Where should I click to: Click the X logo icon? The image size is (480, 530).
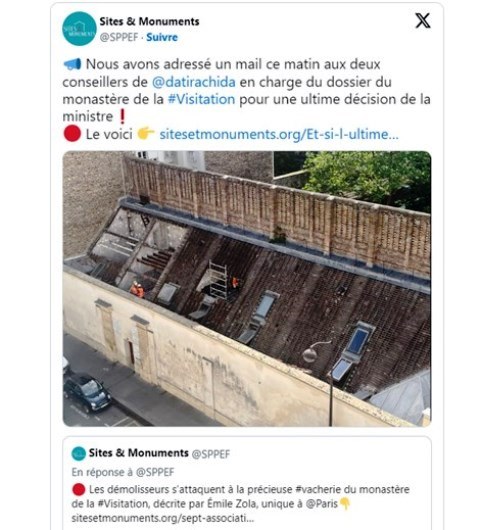[x=423, y=21]
